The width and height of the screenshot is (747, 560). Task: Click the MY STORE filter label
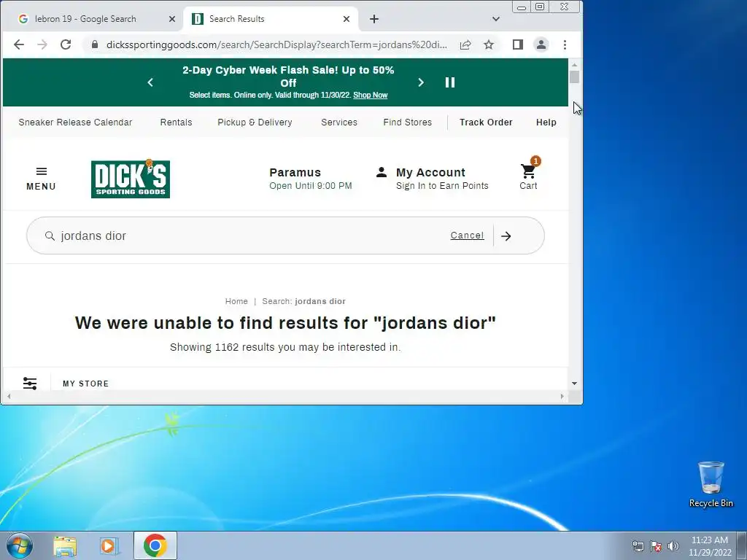click(86, 384)
